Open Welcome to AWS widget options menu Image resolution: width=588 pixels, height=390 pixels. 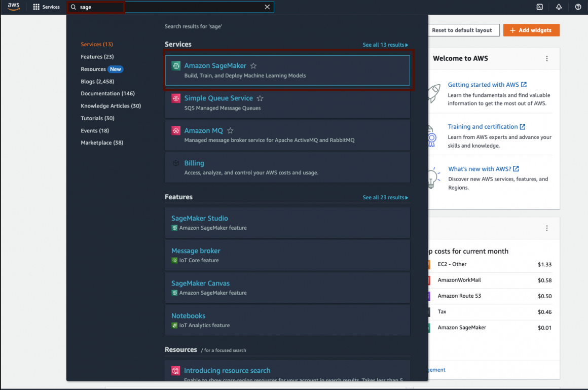coord(546,59)
